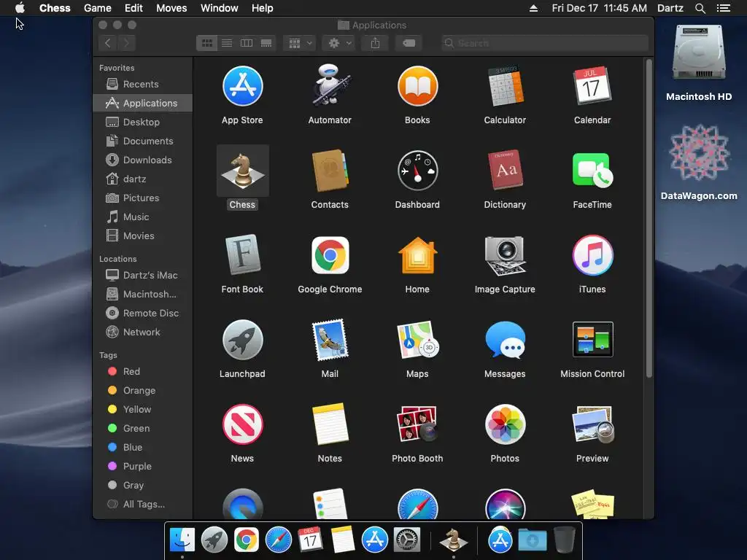The width and height of the screenshot is (747, 560).
Task: Click the Finder window vertical scrollbar
Action: click(x=649, y=219)
